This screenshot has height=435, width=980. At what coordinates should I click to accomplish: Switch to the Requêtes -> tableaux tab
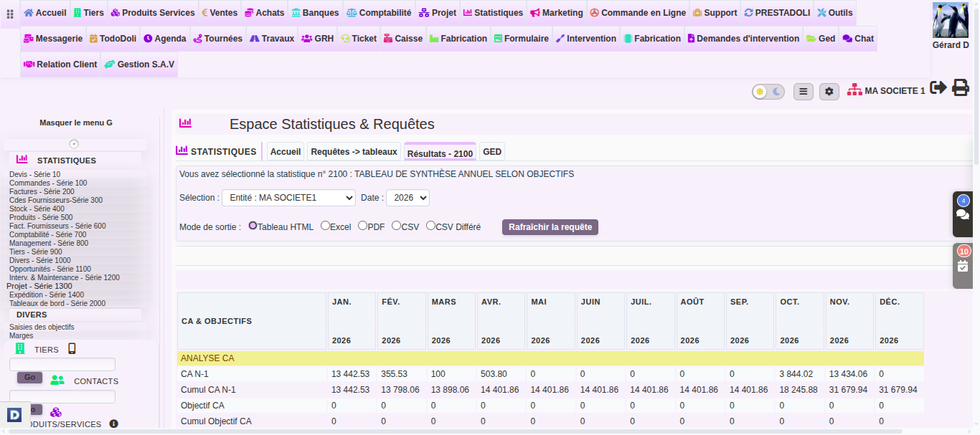(x=354, y=152)
